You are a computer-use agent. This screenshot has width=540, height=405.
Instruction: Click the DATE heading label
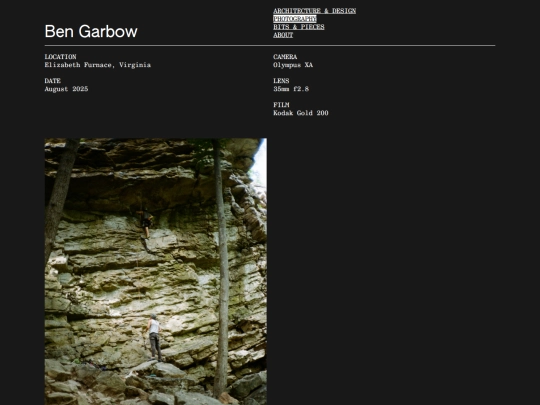[x=52, y=81]
